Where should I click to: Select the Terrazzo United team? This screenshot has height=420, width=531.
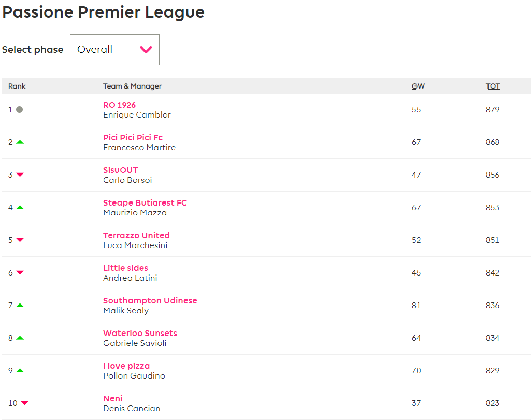(136, 236)
